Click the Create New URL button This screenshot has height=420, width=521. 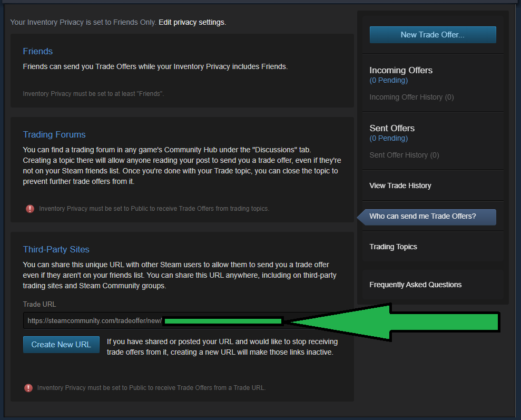pyautogui.click(x=61, y=345)
